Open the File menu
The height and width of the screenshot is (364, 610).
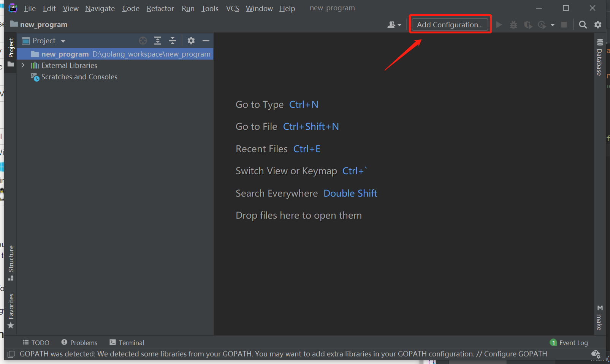30,8
